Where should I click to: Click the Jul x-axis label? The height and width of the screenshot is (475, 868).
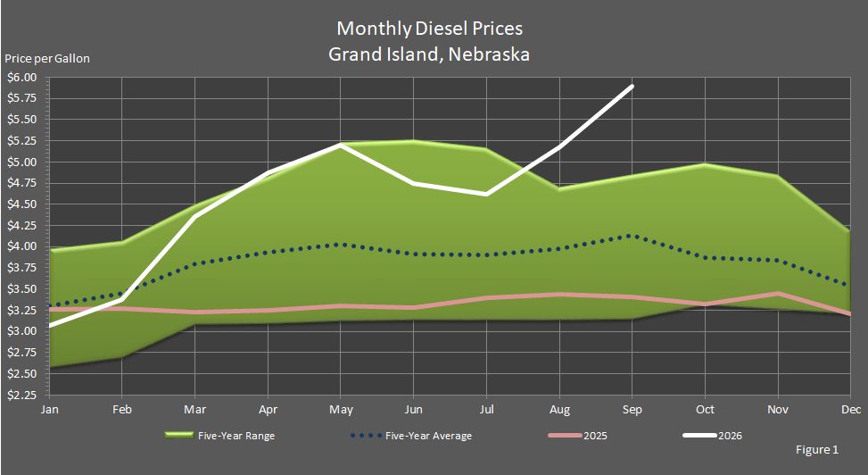(x=486, y=410)
